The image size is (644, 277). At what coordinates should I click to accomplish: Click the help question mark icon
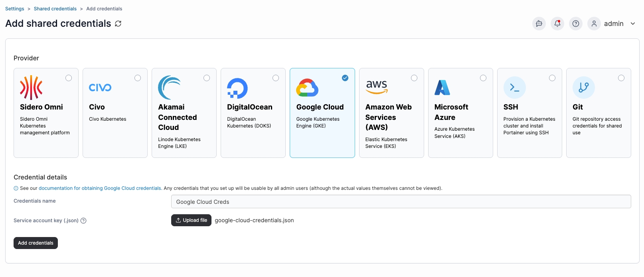click(576, 24)
